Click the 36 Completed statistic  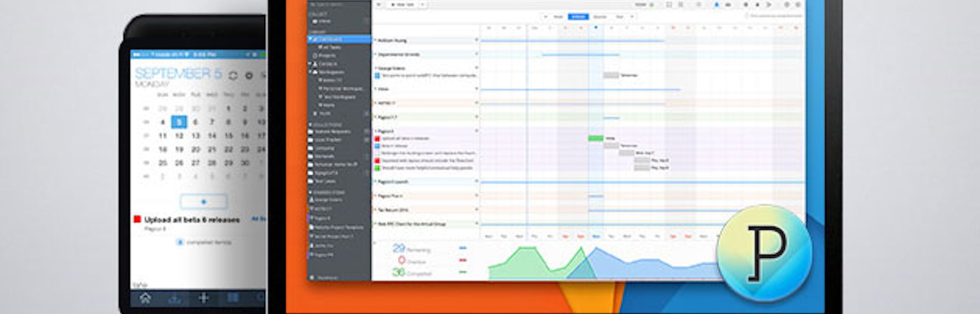[412, 272]
